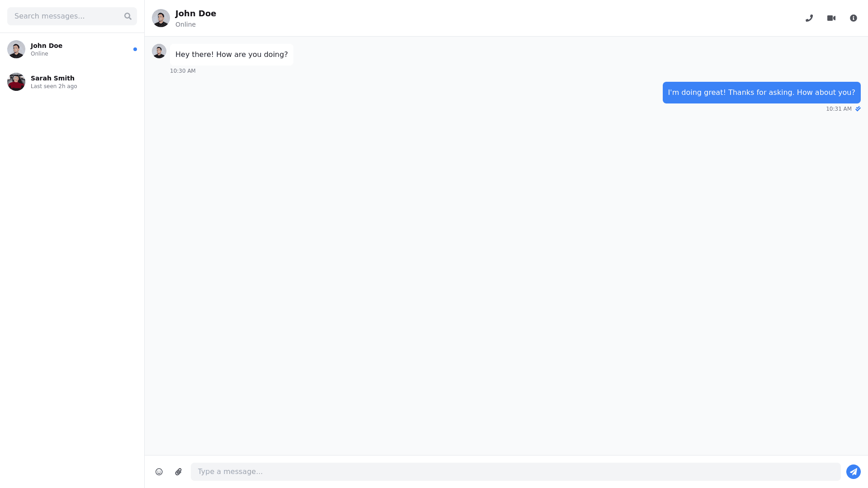Click the Type a message input

[x=515, y=472]
